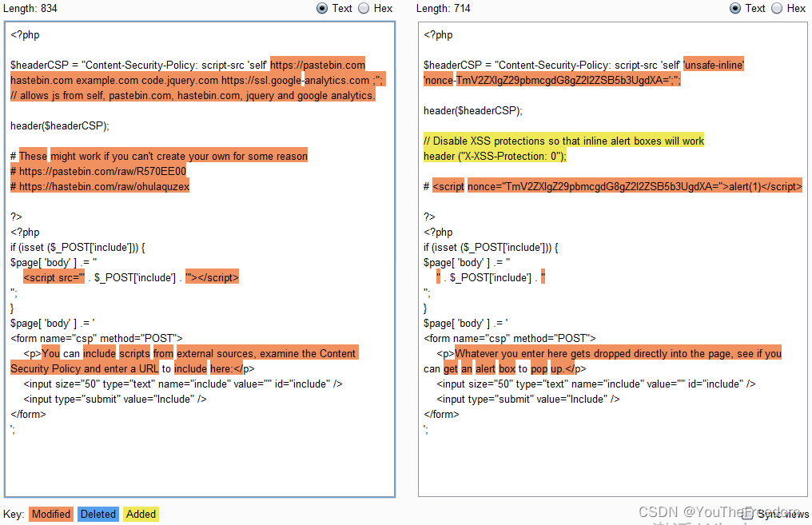Select the Text radio button above left pane

tap(322, 8)
